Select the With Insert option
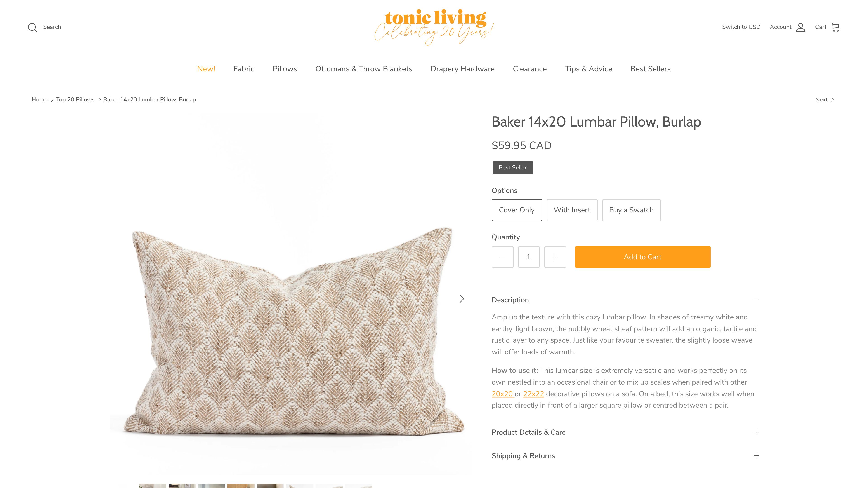The width and height of the screenshot is (868, 488). pos(572,210)
